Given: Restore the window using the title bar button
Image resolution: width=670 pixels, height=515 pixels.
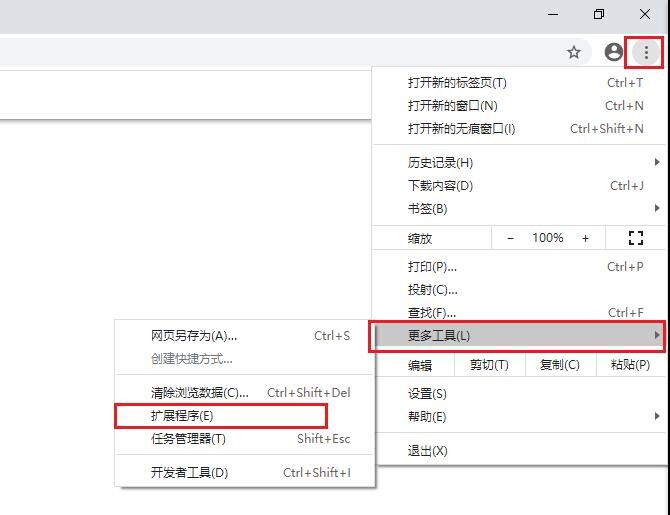Looking at the screenshot, I should point(598,14).
